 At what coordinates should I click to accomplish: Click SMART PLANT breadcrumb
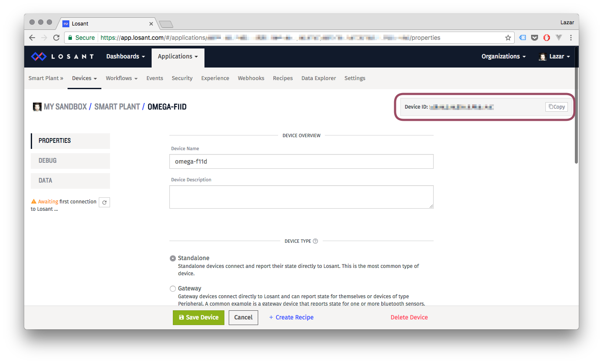click(x=117, y=106)
